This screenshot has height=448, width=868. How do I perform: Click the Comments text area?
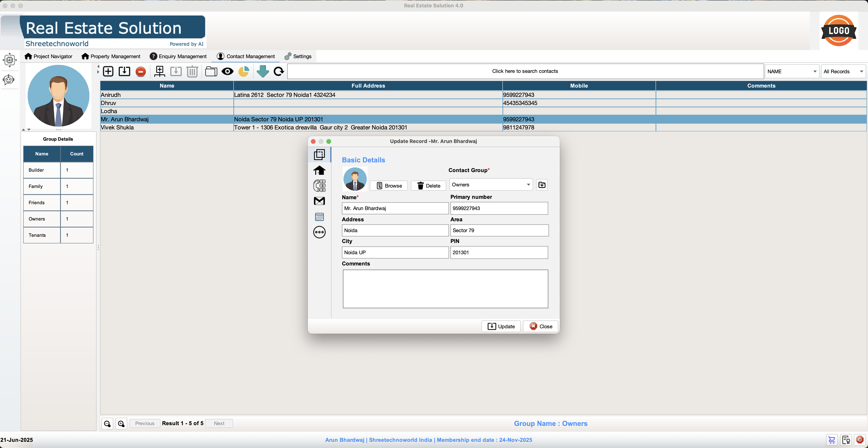445,289
